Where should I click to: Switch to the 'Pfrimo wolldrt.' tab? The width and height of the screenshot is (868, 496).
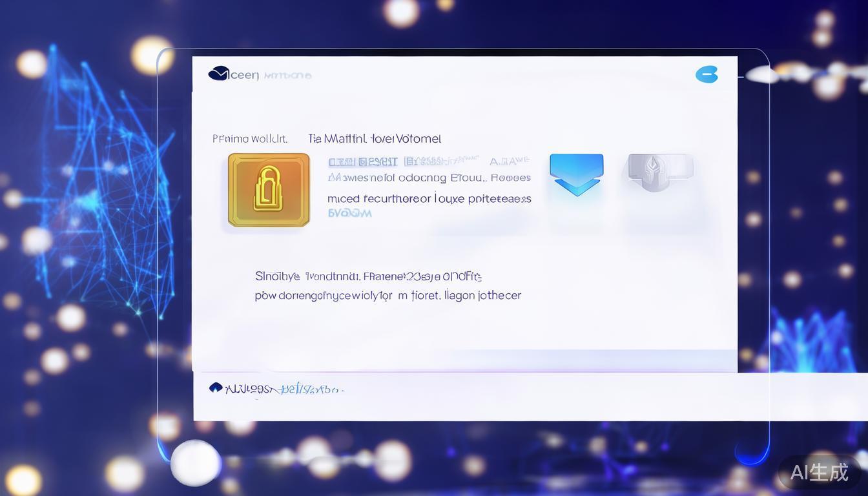tap(249, 139)
